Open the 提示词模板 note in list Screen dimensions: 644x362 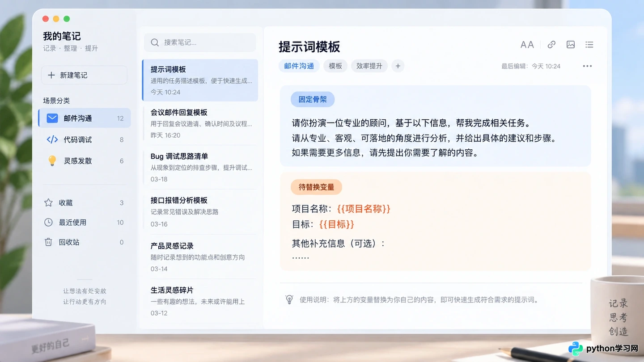click(x=200, y=80)
